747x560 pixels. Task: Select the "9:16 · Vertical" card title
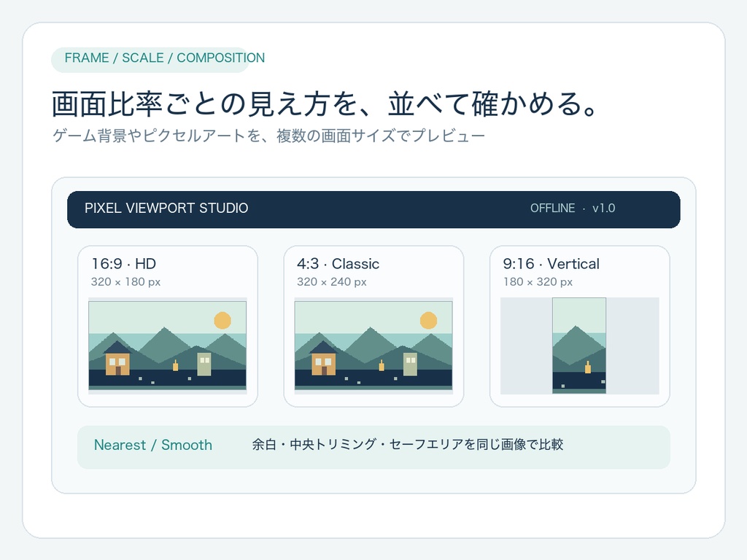[x=551, y=264]
